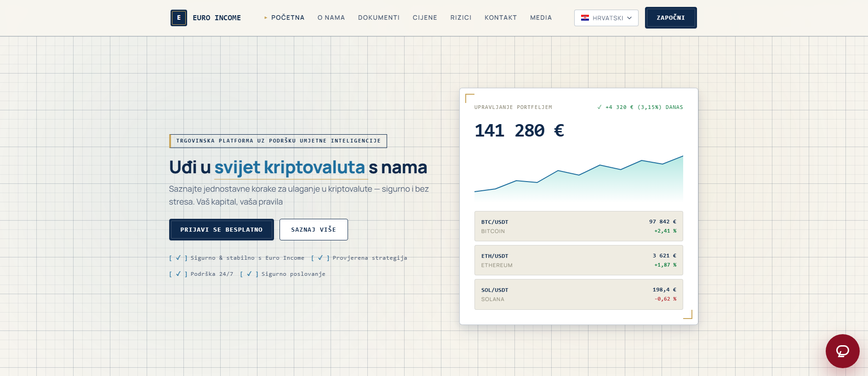The height and width of the screenshot is (376, 868).
Task: Click the portfolio line chart
Action: click(x=578, y=179)
